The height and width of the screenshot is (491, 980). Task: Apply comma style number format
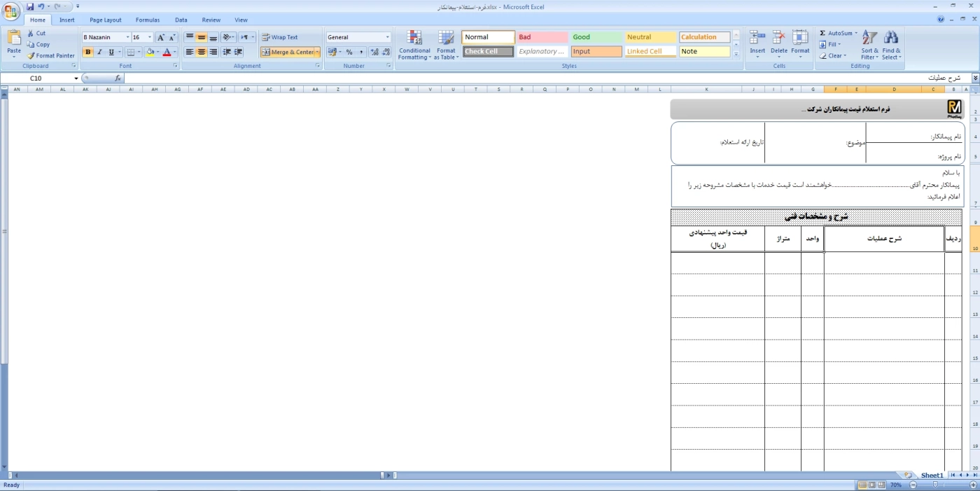pyautogui.click(x=361, y=52)
